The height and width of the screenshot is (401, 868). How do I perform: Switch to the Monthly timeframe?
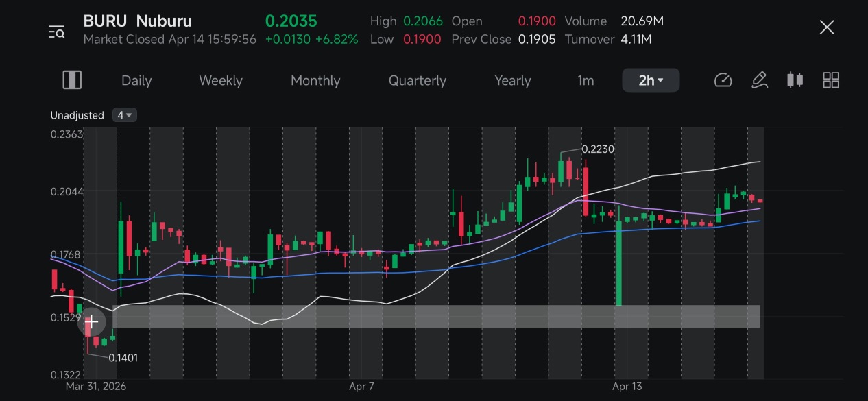[x=315, y=80]
